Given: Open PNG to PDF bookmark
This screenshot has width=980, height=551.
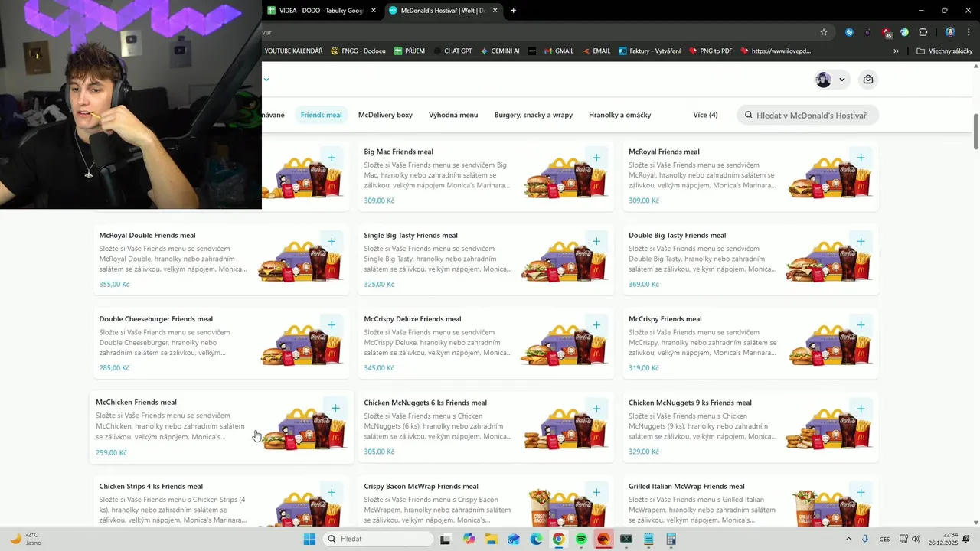Looking at the screenshot, I should tap(710, 51).
